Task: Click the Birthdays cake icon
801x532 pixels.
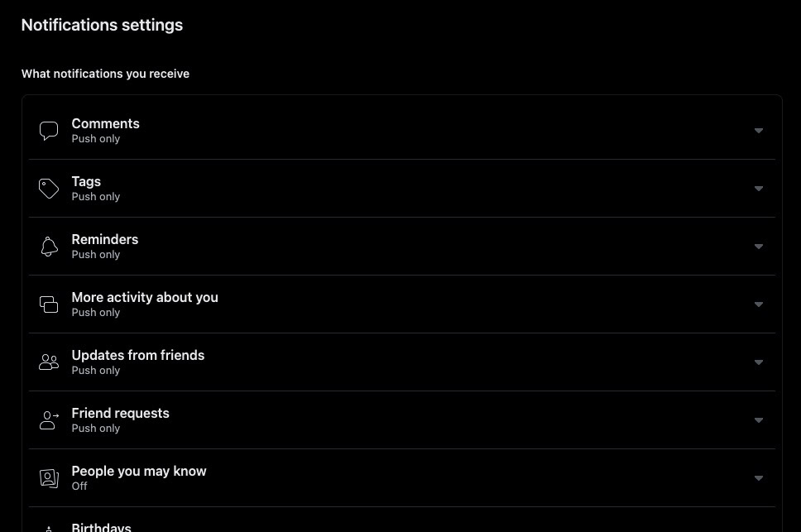Action: point(49,528)
